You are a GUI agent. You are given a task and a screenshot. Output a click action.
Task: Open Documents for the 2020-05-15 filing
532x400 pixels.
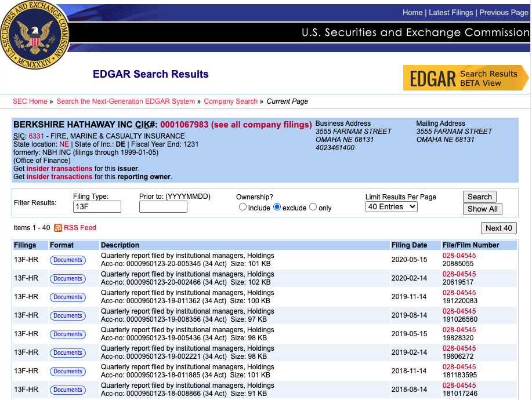coord(68,260)
